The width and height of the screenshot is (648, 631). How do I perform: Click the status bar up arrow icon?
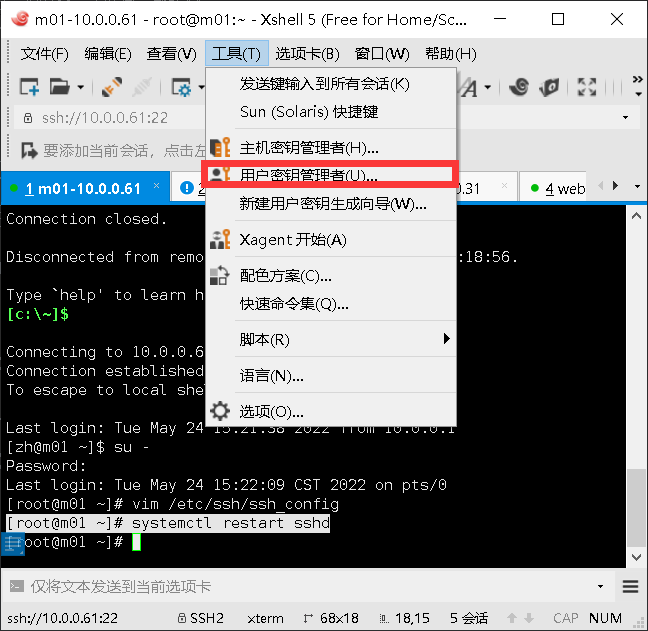click(512, 618)
